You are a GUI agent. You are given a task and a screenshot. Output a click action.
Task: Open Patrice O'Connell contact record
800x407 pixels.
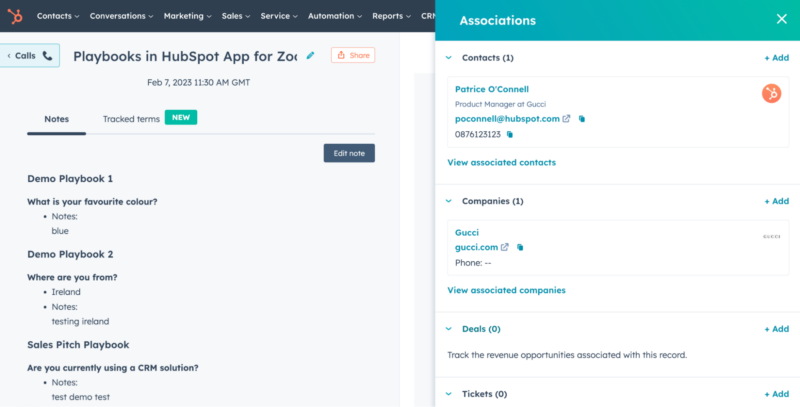[x=492, y=89]
